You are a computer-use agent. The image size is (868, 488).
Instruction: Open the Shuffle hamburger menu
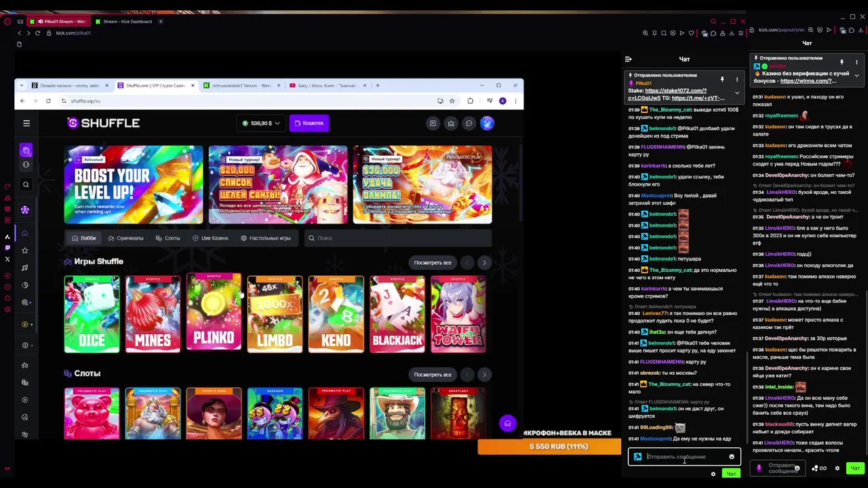click(x=26, y=123)
